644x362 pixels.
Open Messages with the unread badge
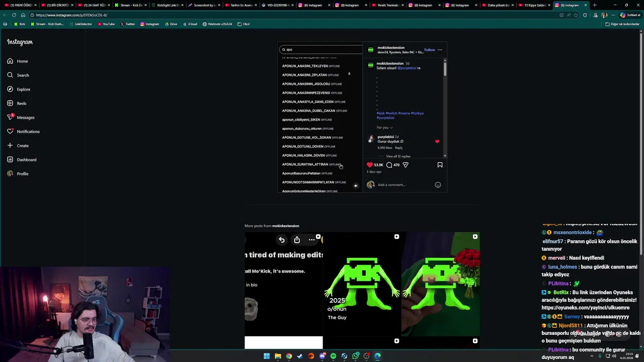coord(21,118)
